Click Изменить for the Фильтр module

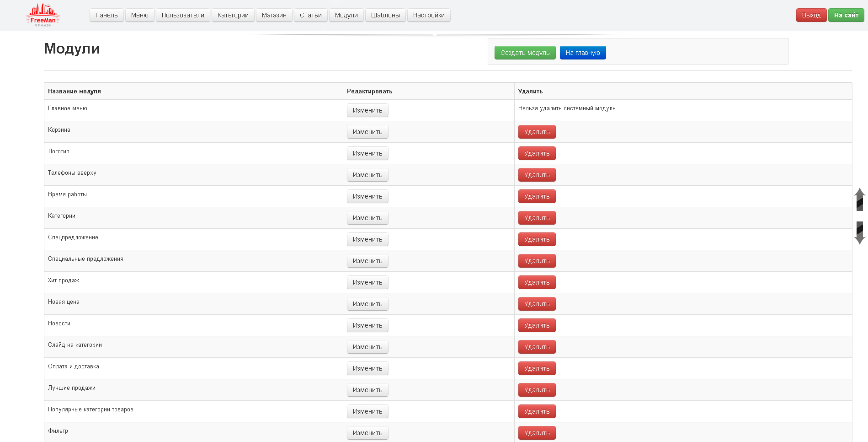367,433
